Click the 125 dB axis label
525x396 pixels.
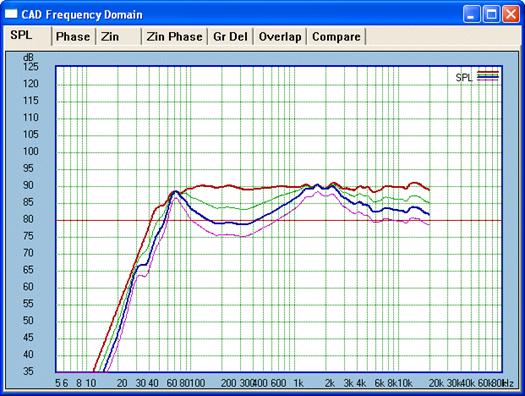pos(31,67)
